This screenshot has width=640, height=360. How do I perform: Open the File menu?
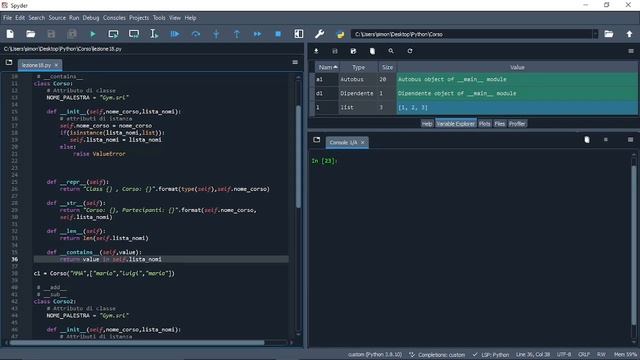pyautogui.click(x=8, y=18)
